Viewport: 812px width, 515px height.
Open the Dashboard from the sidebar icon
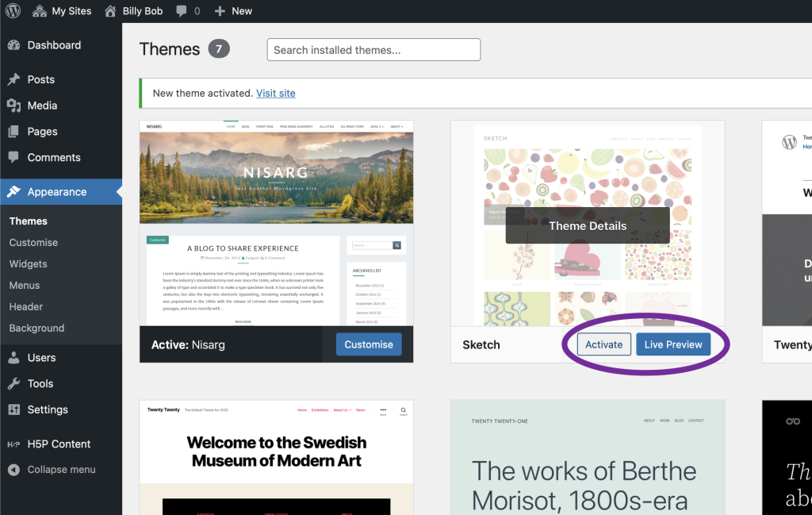click(14, 45)
